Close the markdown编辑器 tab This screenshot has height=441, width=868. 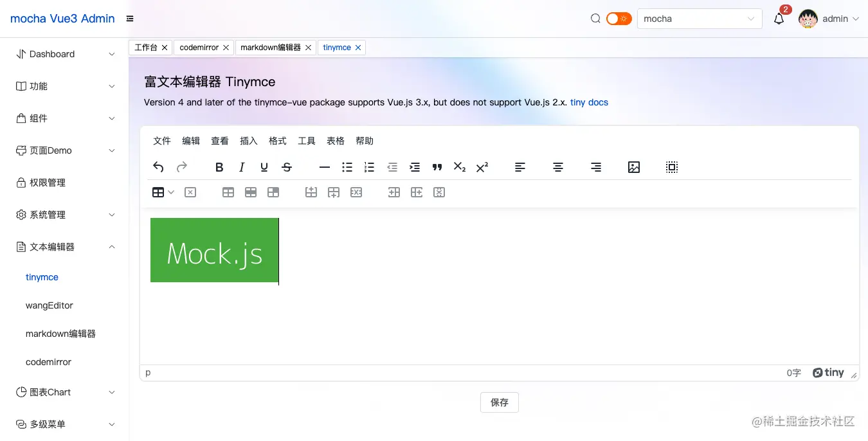309,48
